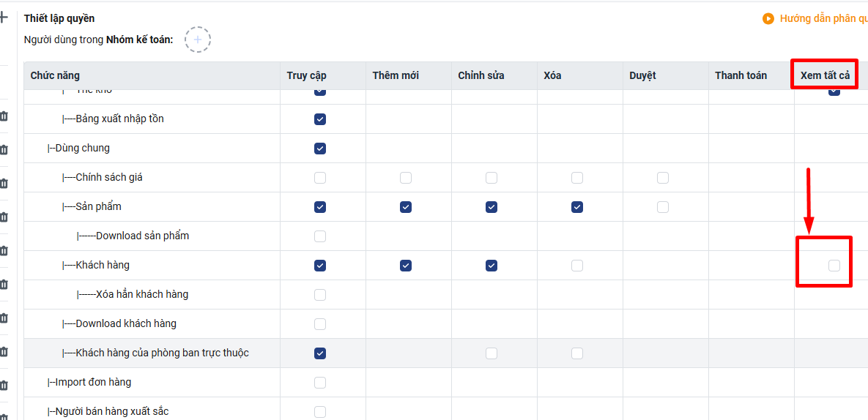Select Khách hàng của phòng ban trực thuộc
The height and width of the screenshot is (420, 868).
(x=162, y=353)
